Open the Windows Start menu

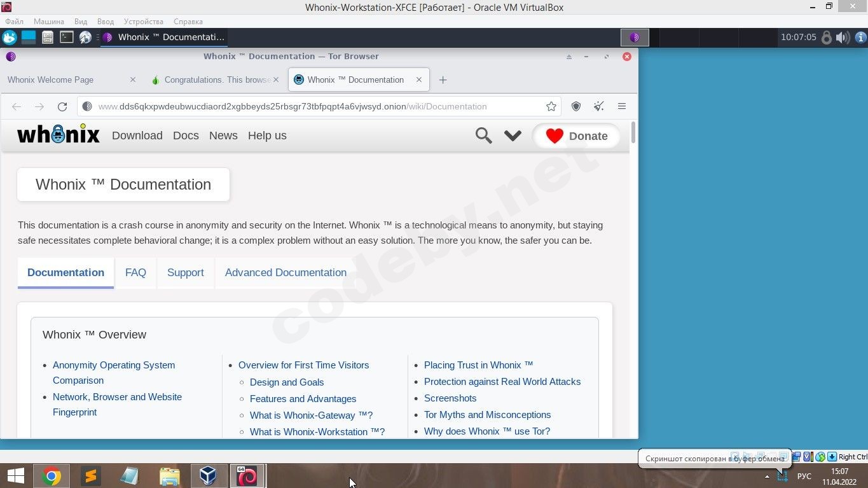(16, 476)
